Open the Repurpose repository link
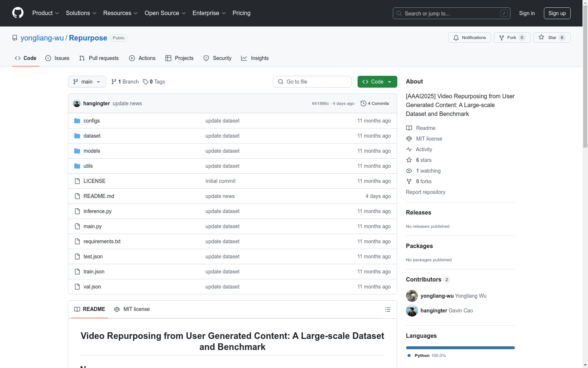The width and height of the screenshot is (588, 368). [88, 38]
